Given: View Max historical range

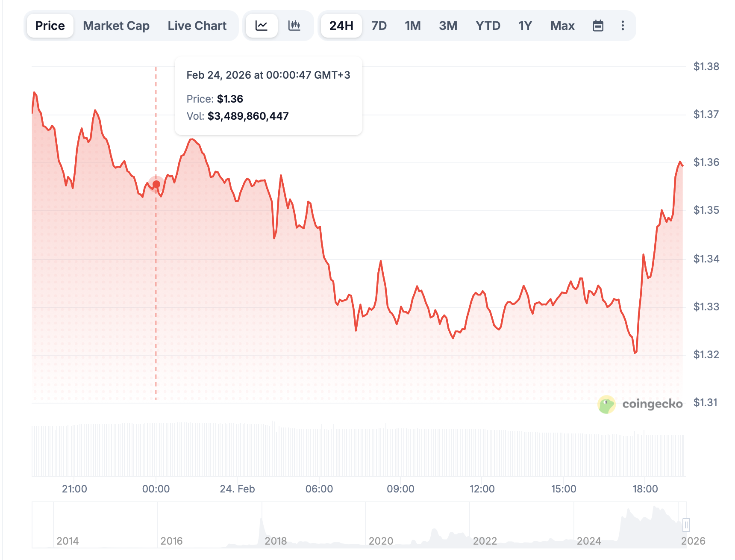Looking at the screenshot, I should tap(562, 26).
